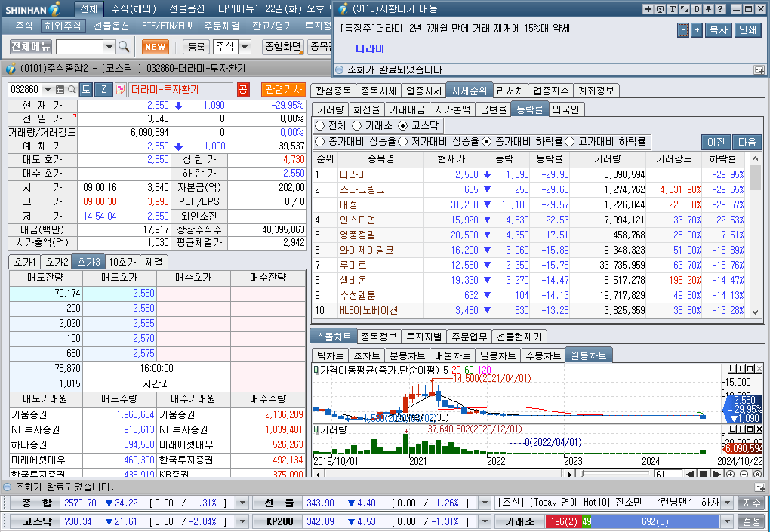The image size is (770, 532).
Task: Click the 관련기사 orange button
Action: 283,89
